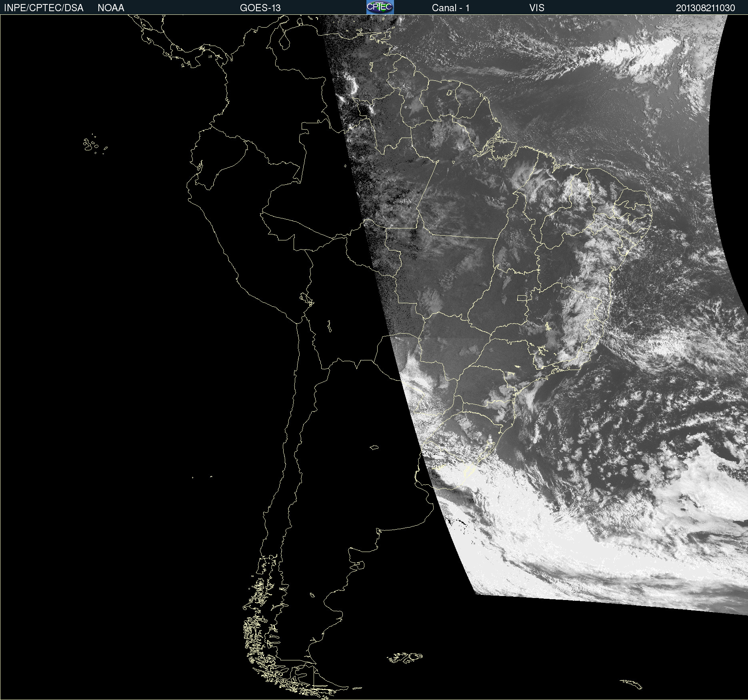Click the GOES-13 satellite label
This screenshot has height=700, width=748.
[260, 8]
